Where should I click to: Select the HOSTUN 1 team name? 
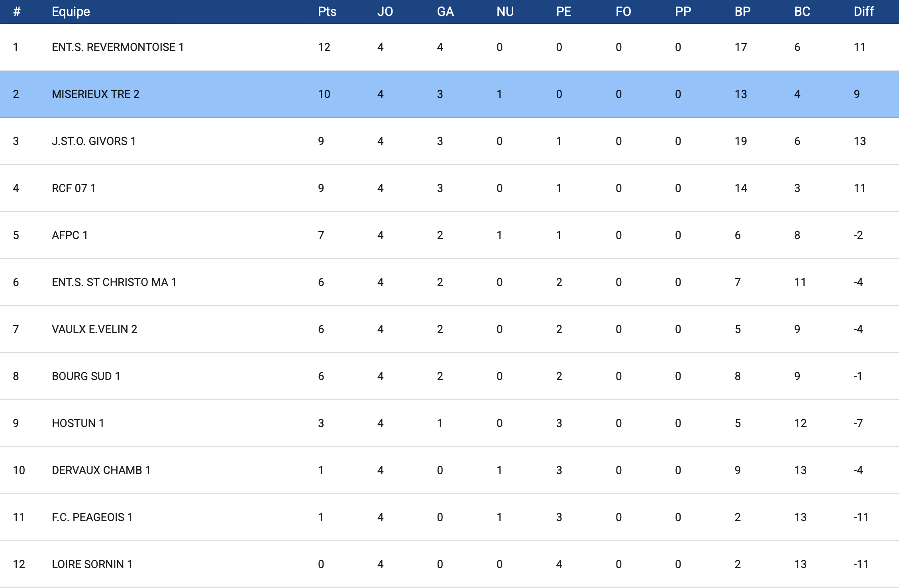78,423
